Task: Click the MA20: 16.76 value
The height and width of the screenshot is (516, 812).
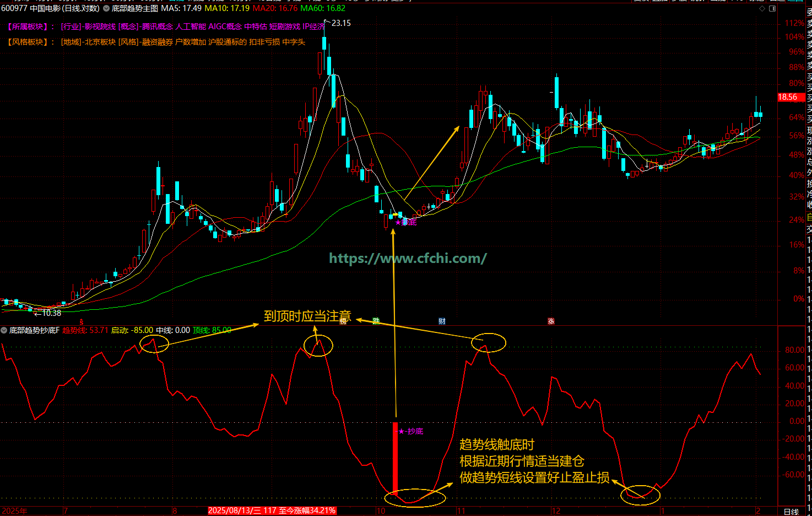Action: pyautogui.click(x=275, y=8)
